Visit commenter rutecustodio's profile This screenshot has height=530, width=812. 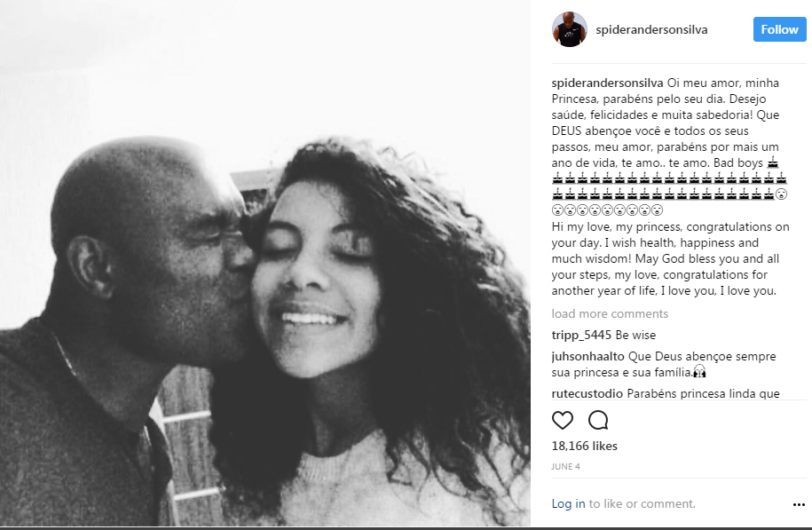coord(587,394)
